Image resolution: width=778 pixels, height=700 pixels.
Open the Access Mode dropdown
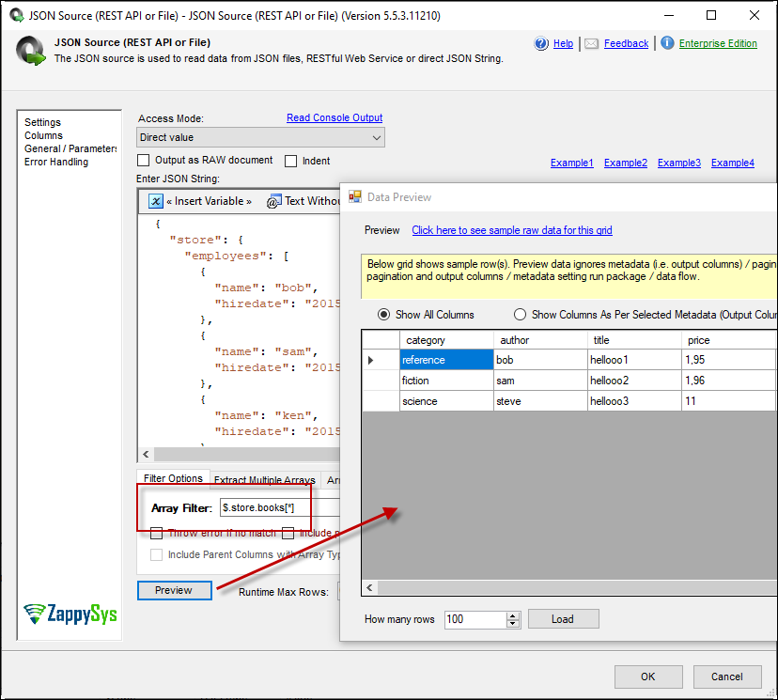tap(376, 137)
